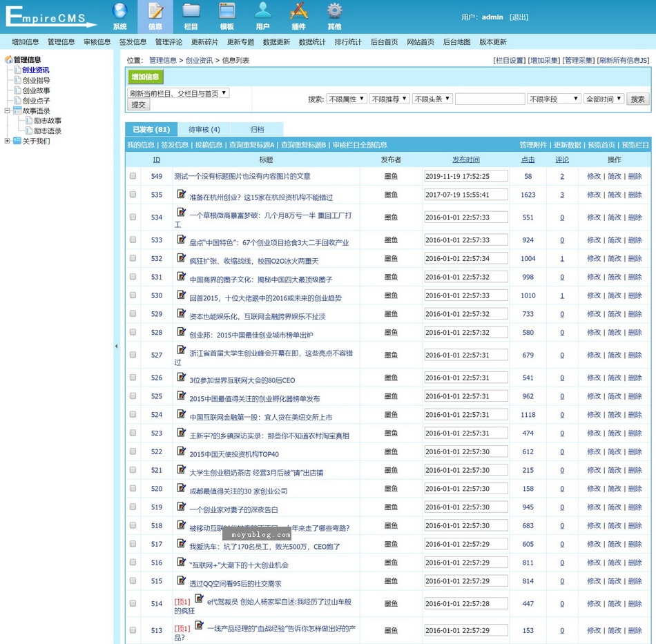Open the 不限推荐 dropdown
The width and height of the screenshot is (656, 644).
389,99
